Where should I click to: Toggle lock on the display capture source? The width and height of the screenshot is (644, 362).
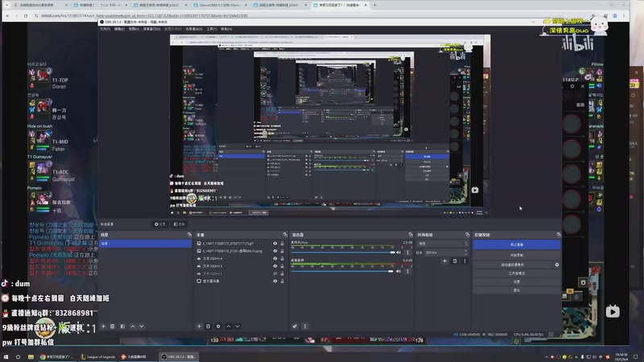(283, 281)
